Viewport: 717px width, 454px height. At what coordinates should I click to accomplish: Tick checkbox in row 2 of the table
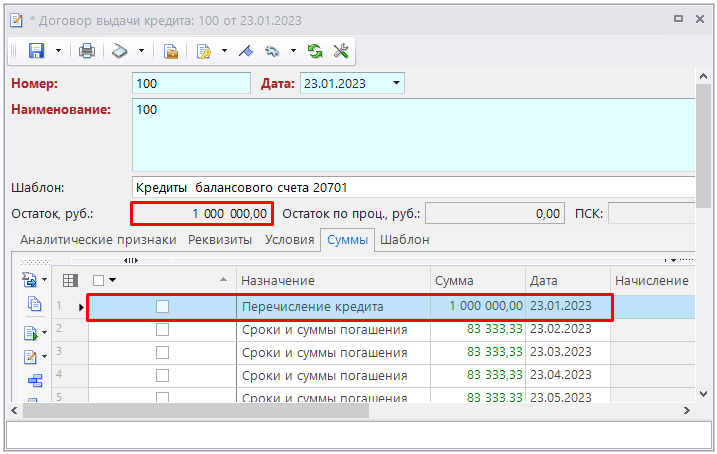[x=162, y=330]
